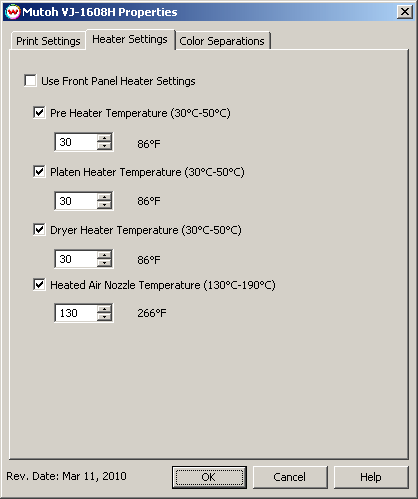Uncheck Pre Heater Temperature checkbox
The height and width of the screenshot is (499, 418).
click(x=39, y=113)
